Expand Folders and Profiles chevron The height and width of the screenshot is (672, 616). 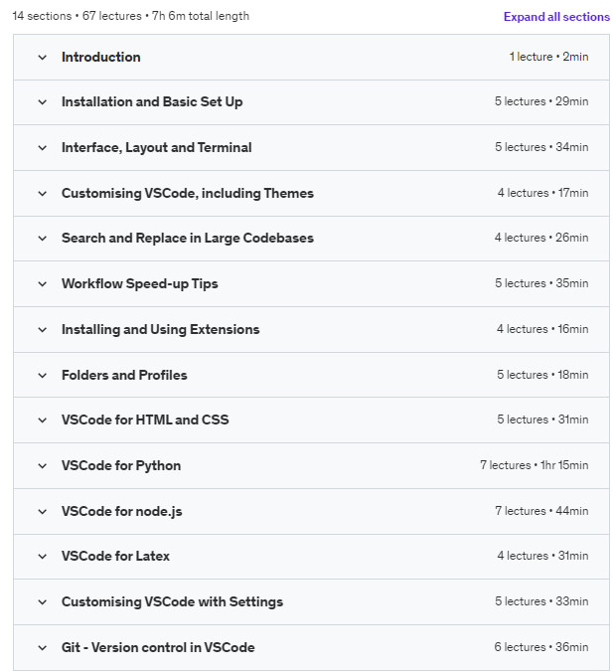pos(42,376)
